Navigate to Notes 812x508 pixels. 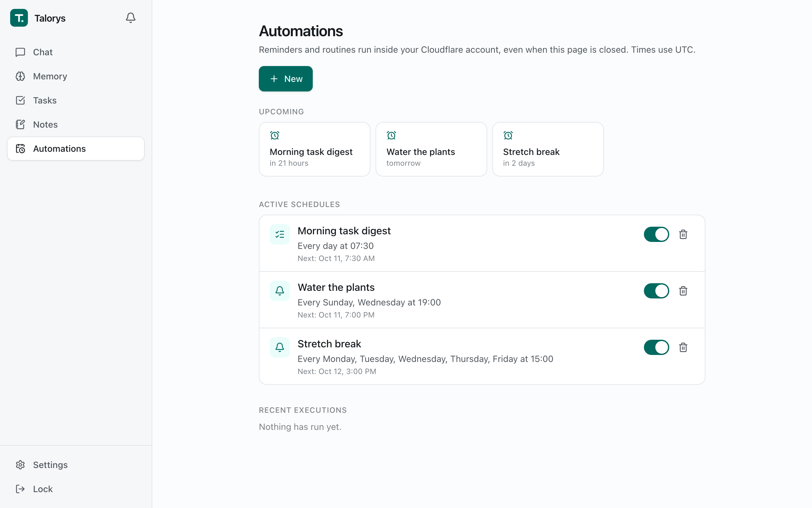click(76, 125)
